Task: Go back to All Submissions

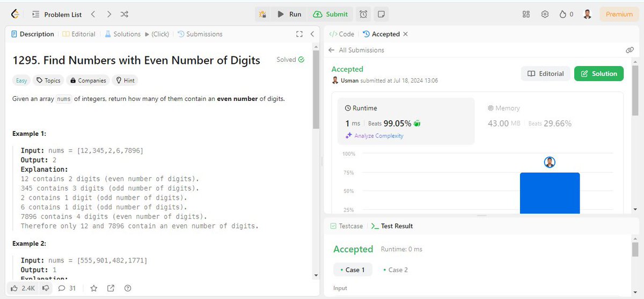Action: click(356, 50)
